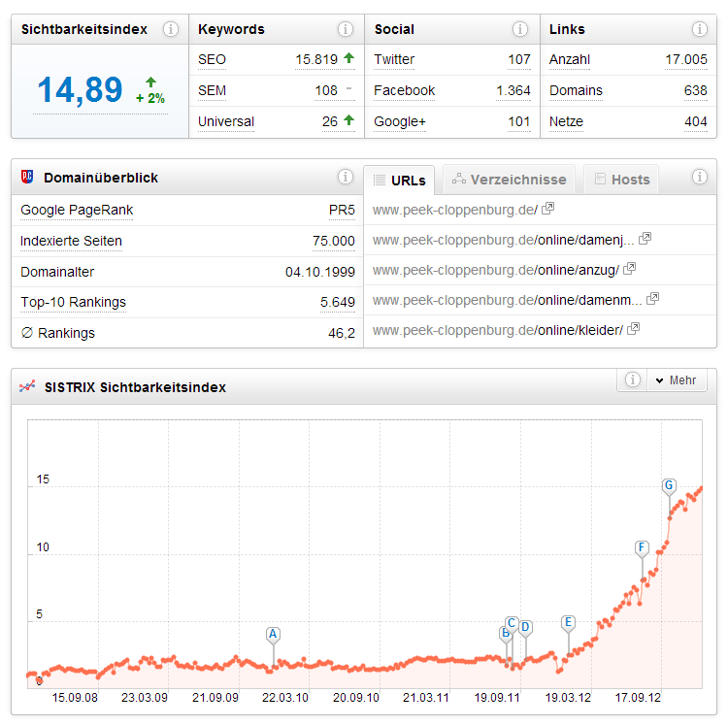The width and height of the screenshot is (728, 726).
Task: Click the Social box info icon
Action: [x=521, y=29]
